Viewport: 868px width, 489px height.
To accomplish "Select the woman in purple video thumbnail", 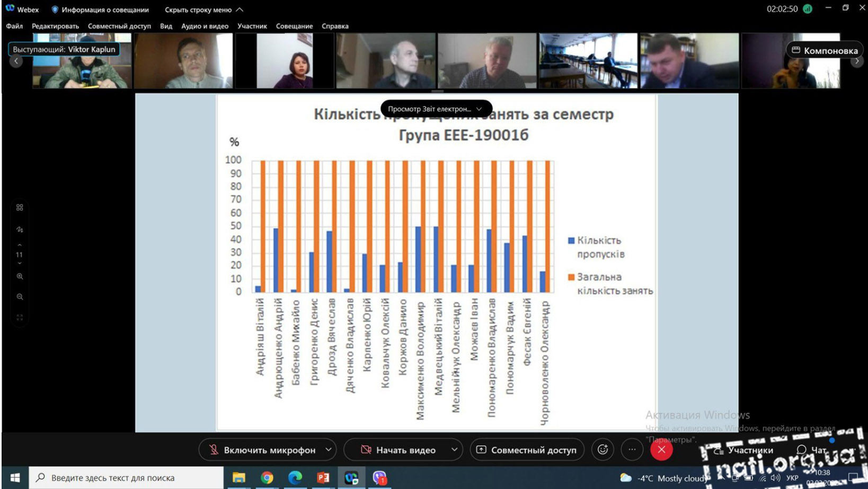I will (x=285, y=60).
